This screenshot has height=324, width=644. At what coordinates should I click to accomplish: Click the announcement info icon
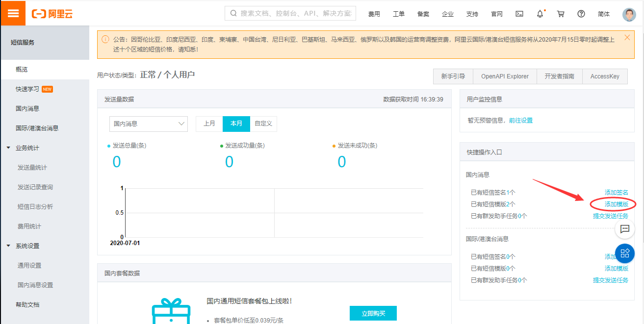[105, 39]
